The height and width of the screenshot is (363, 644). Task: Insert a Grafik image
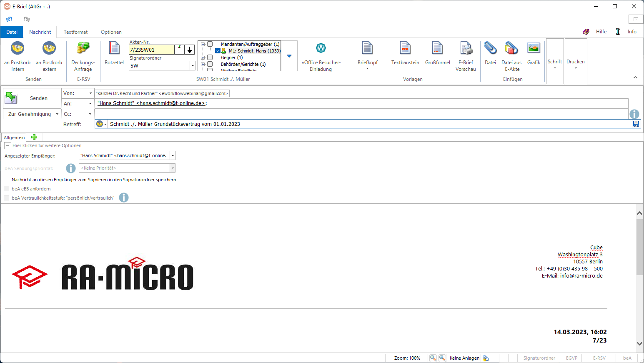pos(534,53)
